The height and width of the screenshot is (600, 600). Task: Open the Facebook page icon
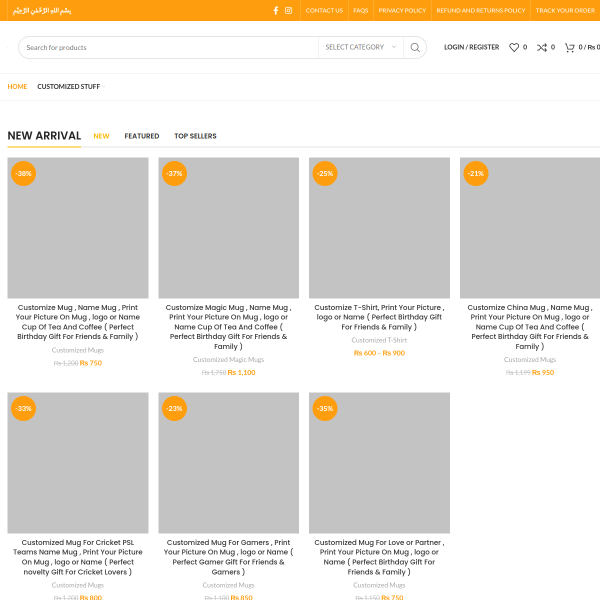pyautogui.click(x=276, y=10)
